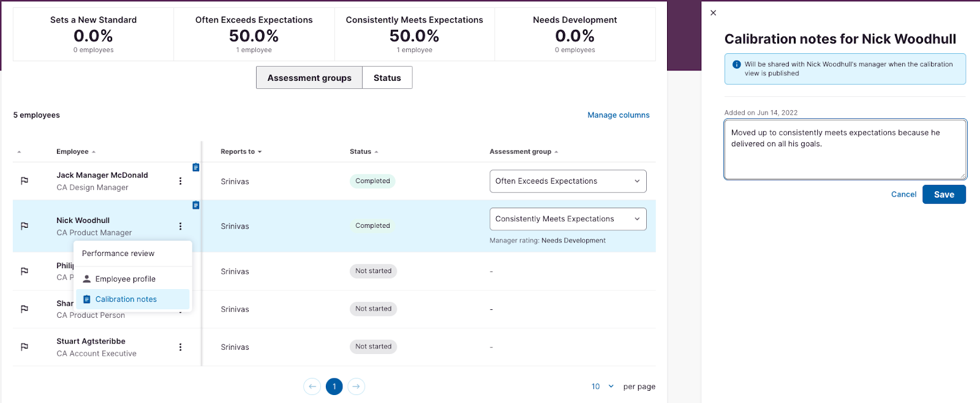Click the 5 employees count label

37,115
